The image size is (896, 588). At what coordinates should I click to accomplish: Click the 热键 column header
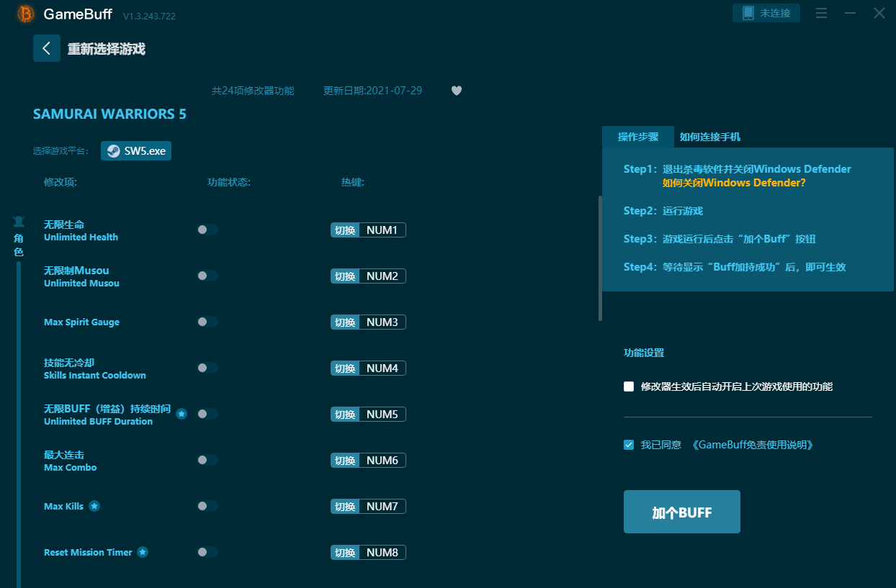coord(353,182)
